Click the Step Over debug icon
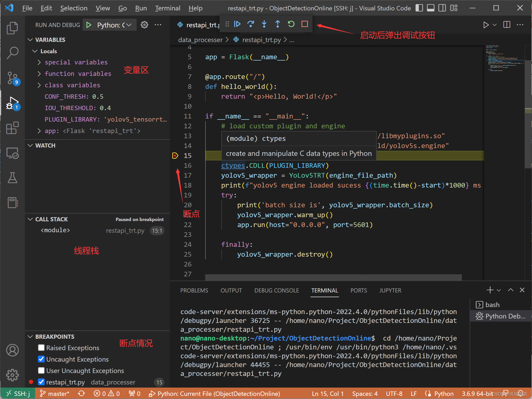532x399 pixels. coord(251,24)
